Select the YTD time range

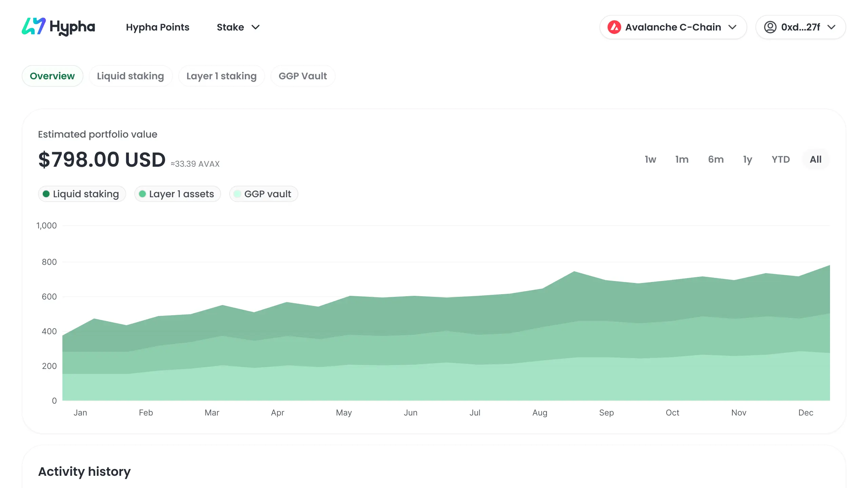click(x=781, y=159)
